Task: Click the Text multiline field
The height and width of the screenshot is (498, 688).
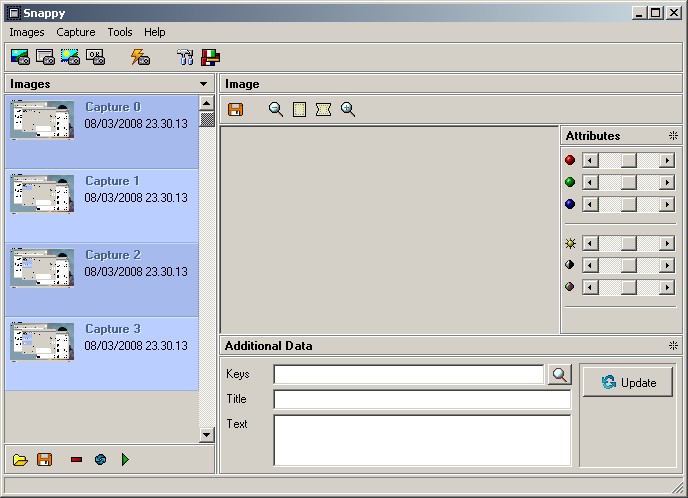Action: (x=422, y=440)
